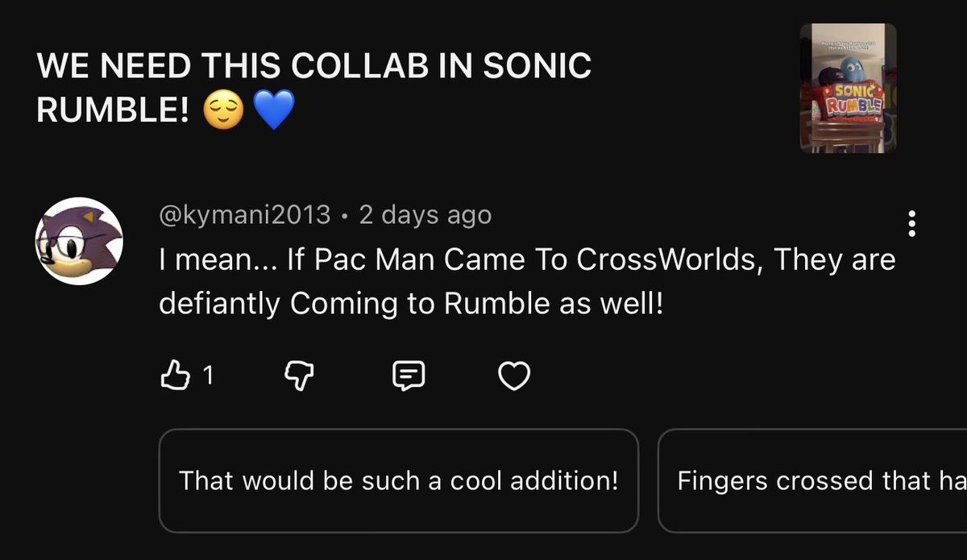Tap "defiantly Coming to Rumble as well!" line
This screenshot has width=967, height=560.
point(411,304)
